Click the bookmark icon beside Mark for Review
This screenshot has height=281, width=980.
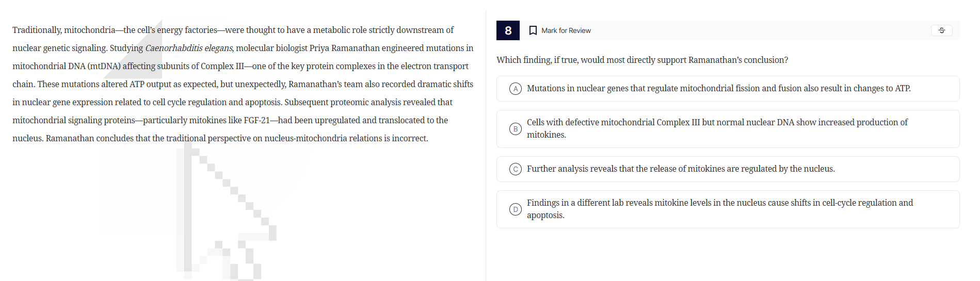(533, 31)
